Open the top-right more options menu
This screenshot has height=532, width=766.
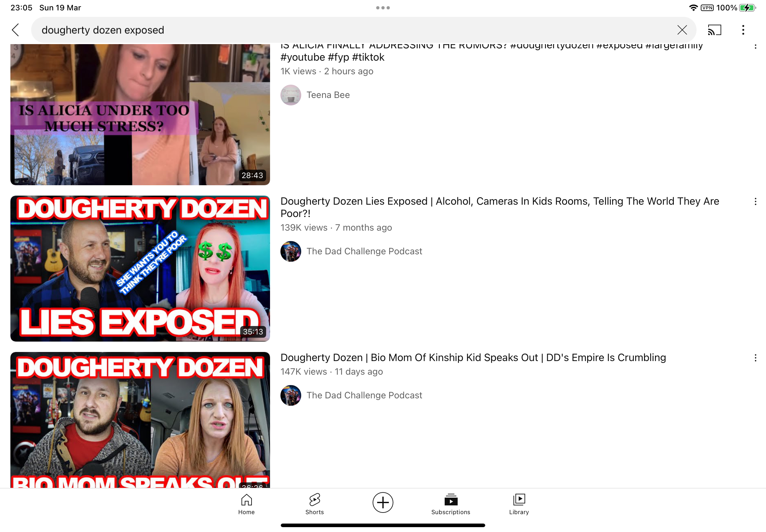[x=743, y=30]
